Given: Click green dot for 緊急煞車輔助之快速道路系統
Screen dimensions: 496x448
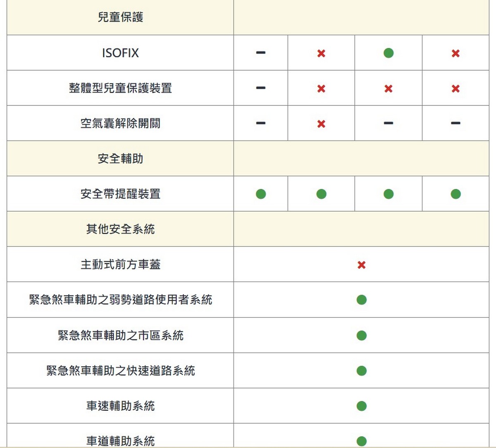Looking at the screenshot, I should coord(362,371).
